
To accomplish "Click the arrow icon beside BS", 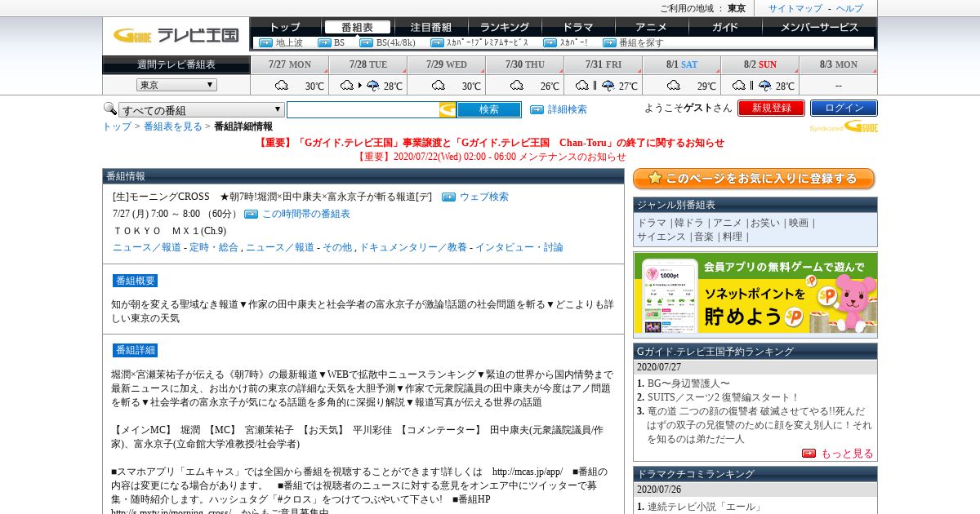I will point(324,42).
